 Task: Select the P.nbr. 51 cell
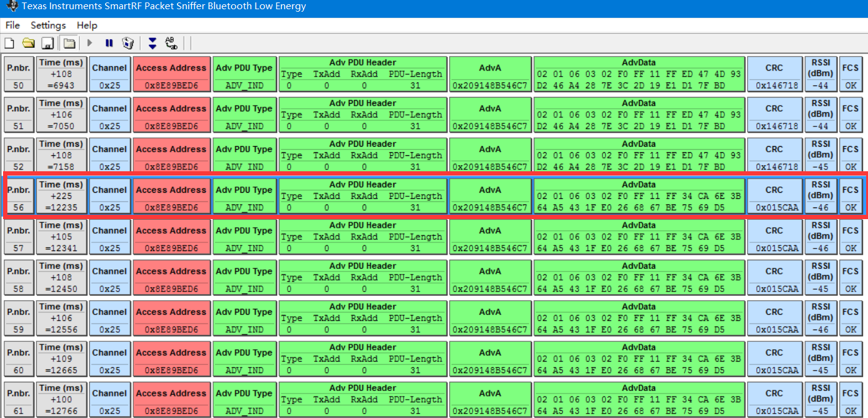(x=18, y=114)
